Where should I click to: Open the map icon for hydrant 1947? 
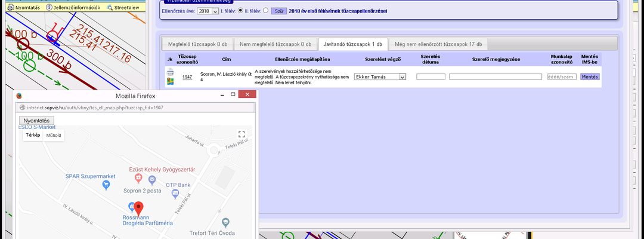[170, 81]
